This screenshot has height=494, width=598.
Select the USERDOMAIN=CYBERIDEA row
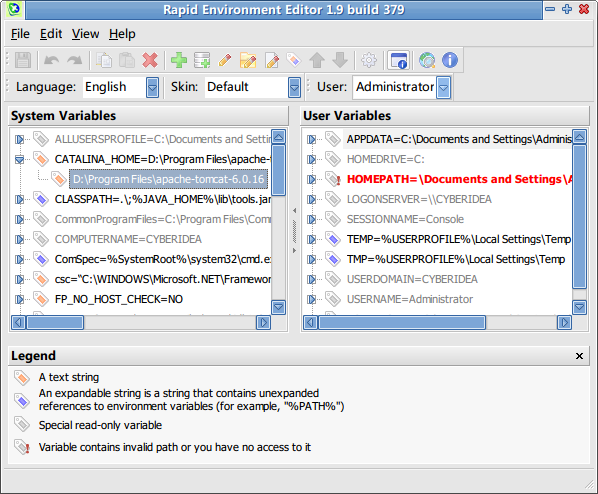click(412, 279)
